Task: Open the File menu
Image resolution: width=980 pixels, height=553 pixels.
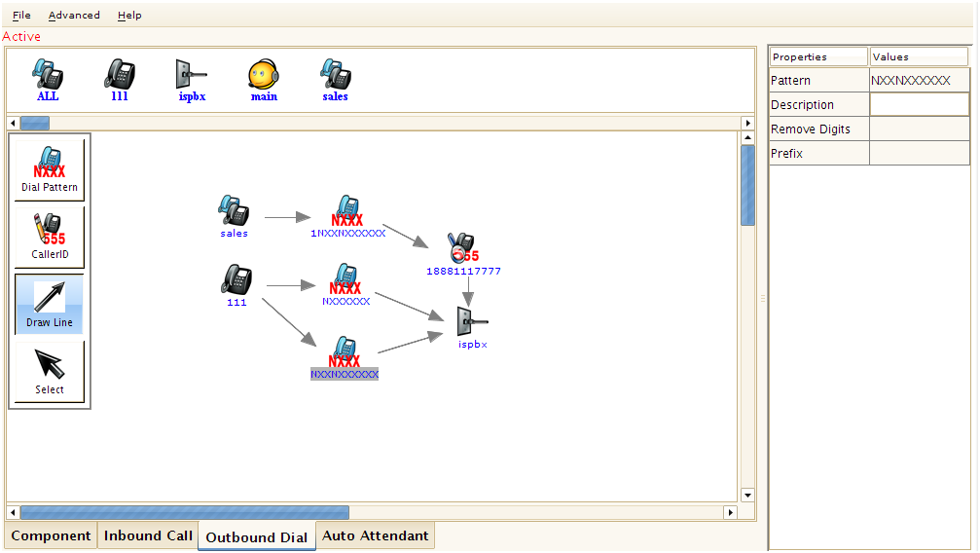Action: click(21, 16)
